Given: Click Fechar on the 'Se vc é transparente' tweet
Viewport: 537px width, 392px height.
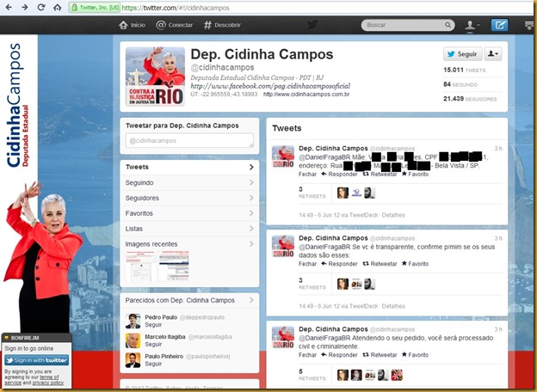Looking at the screenshot, I should pos(307,264).
